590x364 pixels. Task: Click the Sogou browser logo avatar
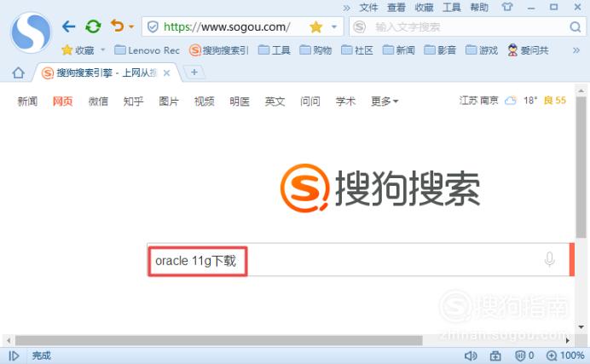tap(31, 32)
